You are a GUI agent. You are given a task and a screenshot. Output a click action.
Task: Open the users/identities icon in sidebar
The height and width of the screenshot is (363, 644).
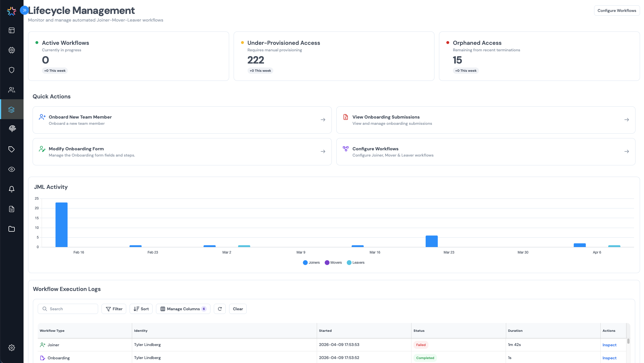pyautogui.click(x=12, y=90)
